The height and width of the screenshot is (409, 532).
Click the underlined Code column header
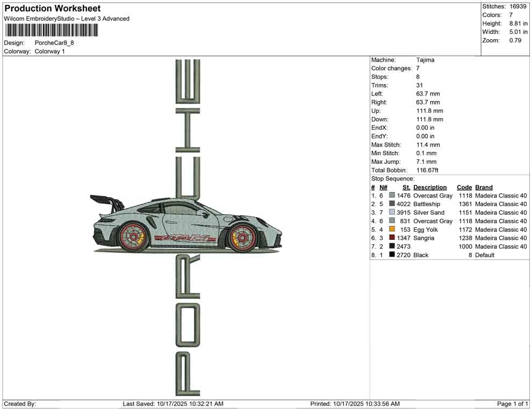(464, 187)
